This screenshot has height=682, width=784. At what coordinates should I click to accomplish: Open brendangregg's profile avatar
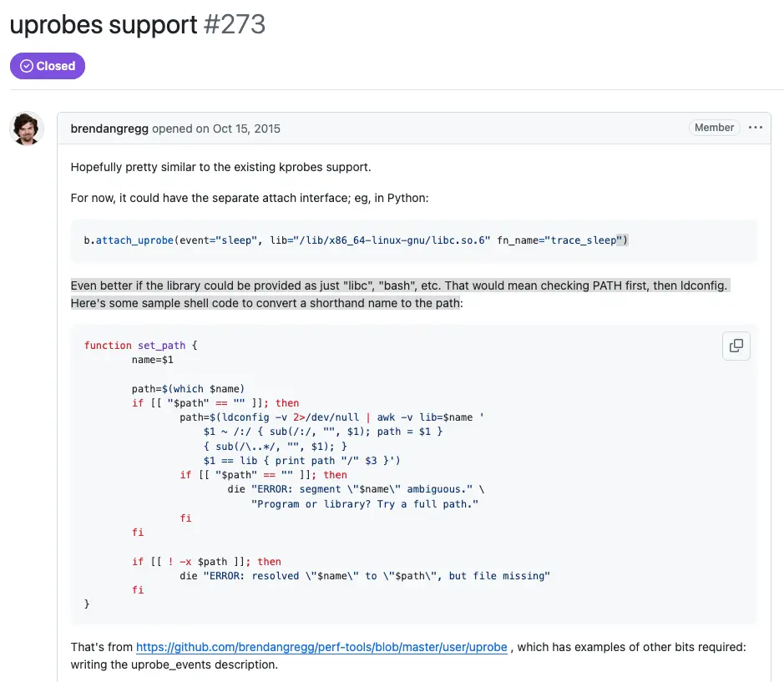(27, 129)
